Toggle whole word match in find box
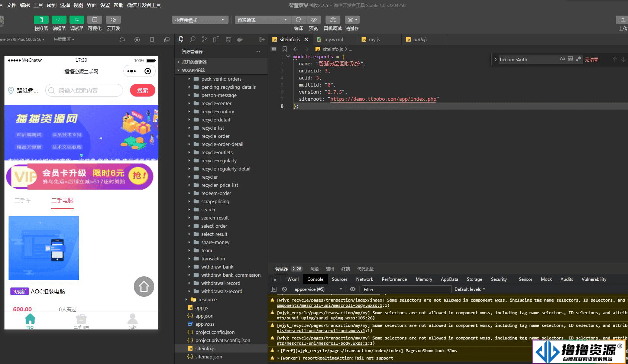 click(x=570, y=59)
